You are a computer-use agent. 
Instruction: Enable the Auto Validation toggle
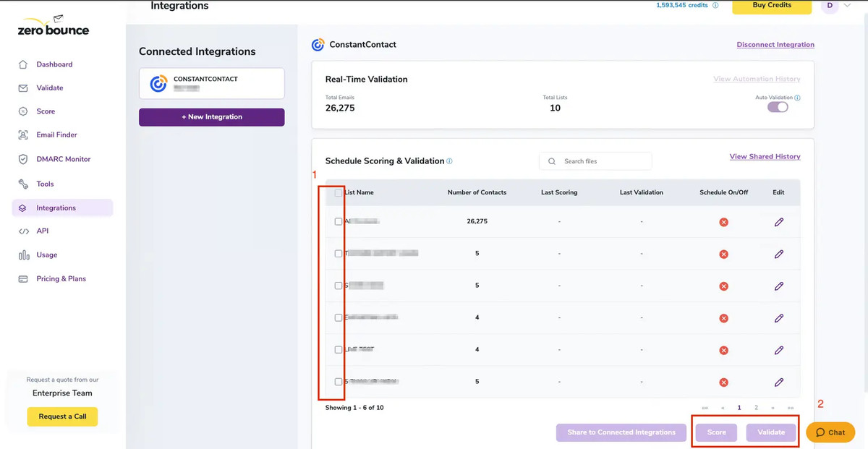[777, 106]
